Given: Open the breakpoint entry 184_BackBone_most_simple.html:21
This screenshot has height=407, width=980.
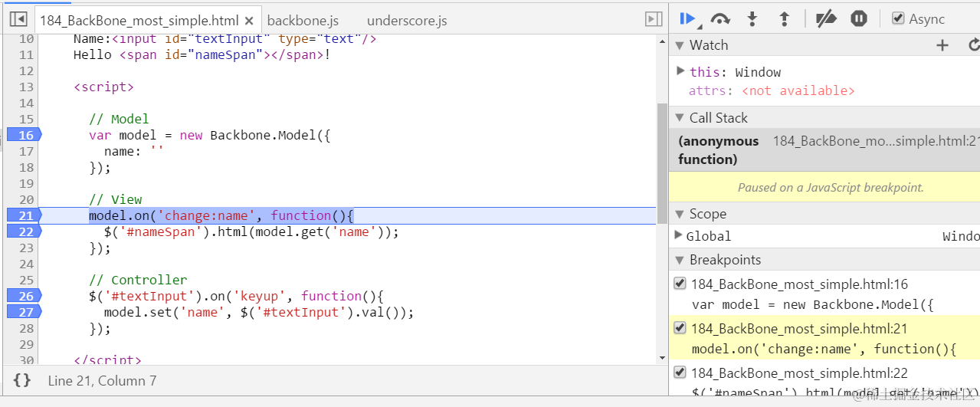Looking at the screenshot, I should point(799,329).
